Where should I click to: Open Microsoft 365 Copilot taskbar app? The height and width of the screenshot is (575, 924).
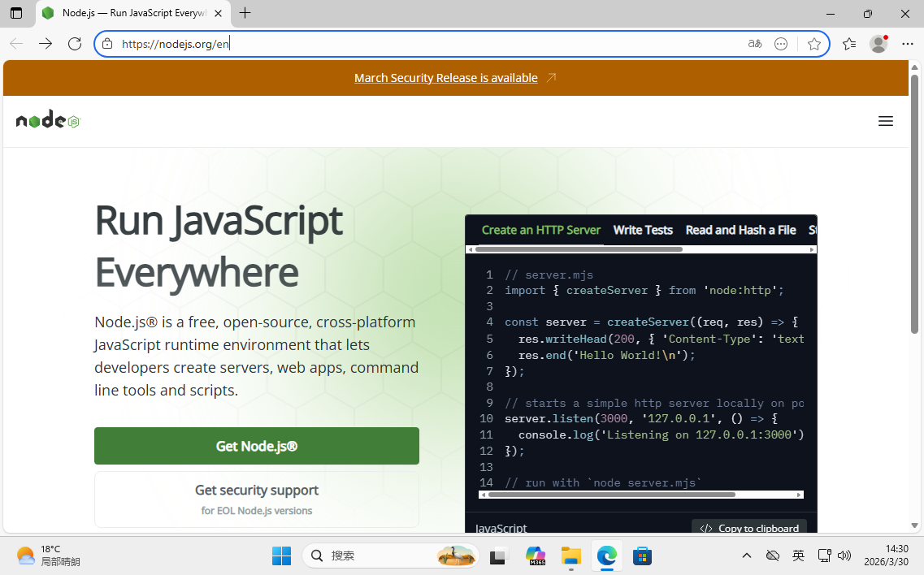[x=535, y=556]
